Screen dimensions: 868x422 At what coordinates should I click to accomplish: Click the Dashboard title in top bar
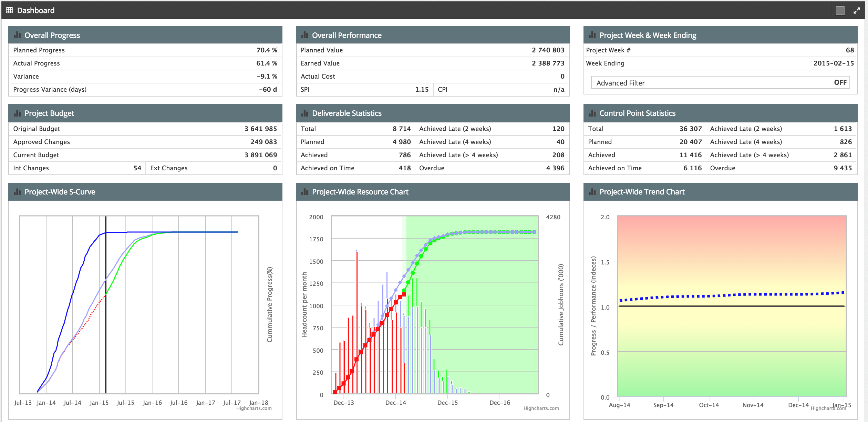(36, 10)
